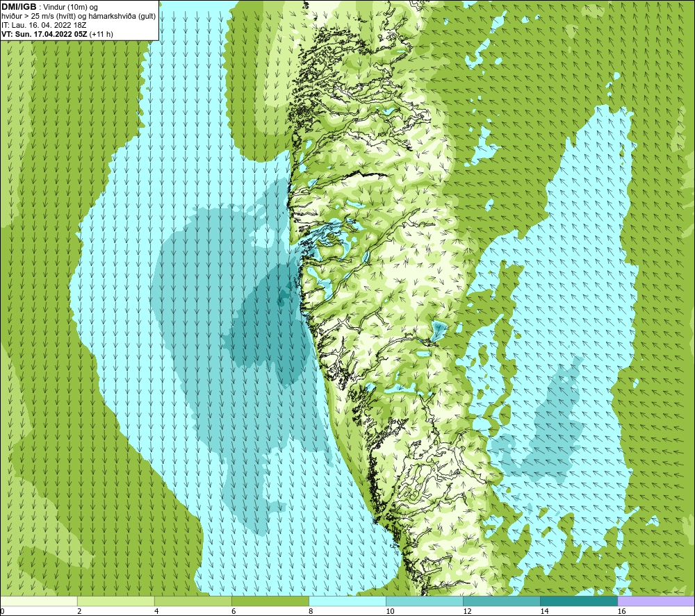Click the legend value '2'
The height and width of the screenshot is (616, 695).
(x=79, y=612)
